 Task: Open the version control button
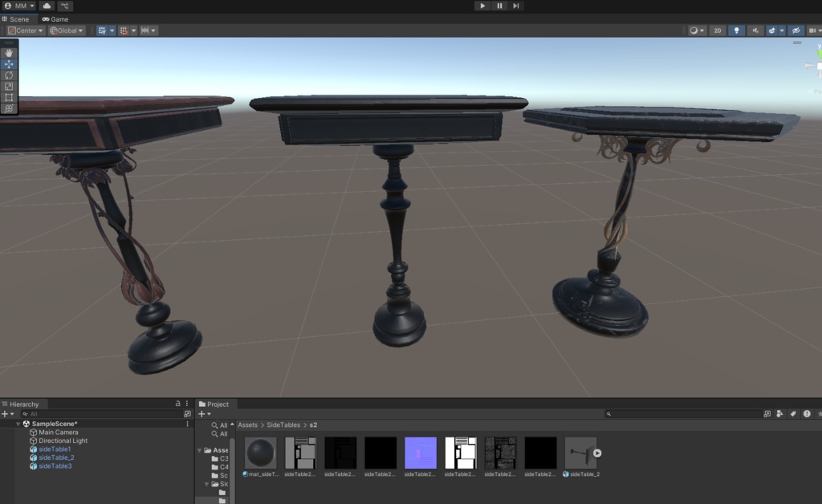pos(64,6)
